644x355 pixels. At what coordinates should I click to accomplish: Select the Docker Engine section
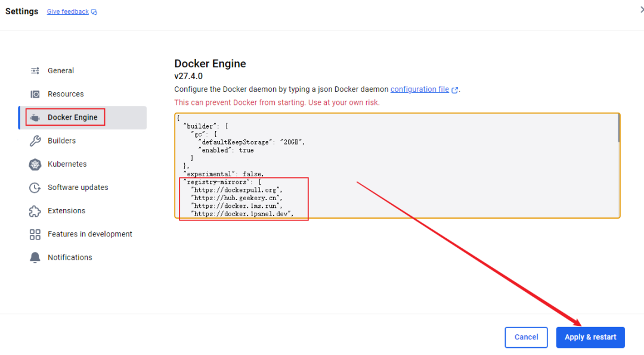[x=82, y=117]
